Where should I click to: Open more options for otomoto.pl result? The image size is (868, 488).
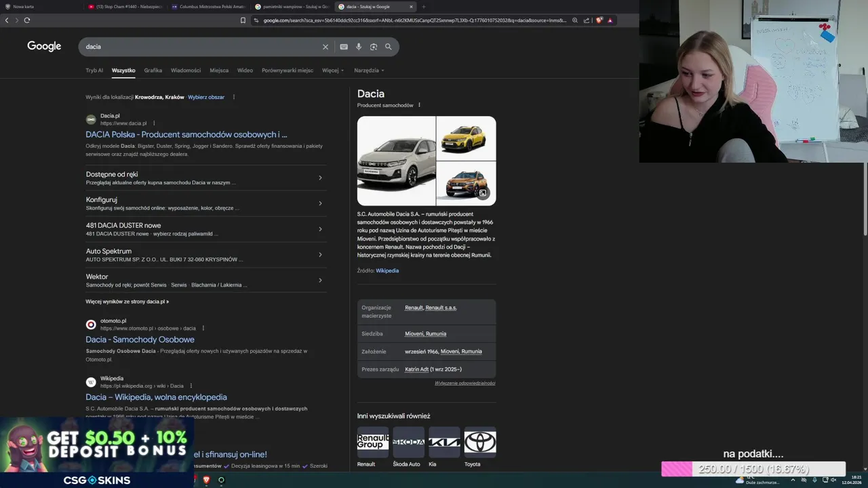tap(203, 328)
